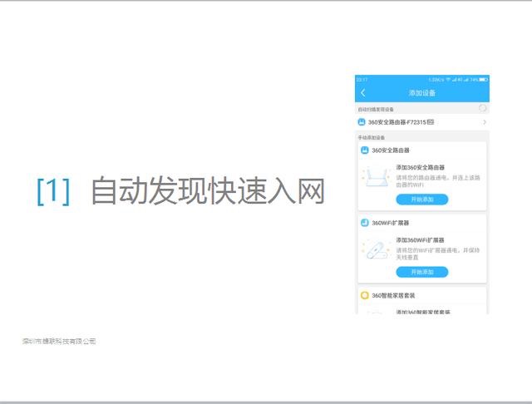The height and width of the screenshot is (404, 532).
Task: Click the WiFi extender illustration image
Action: tap(376, 249)
